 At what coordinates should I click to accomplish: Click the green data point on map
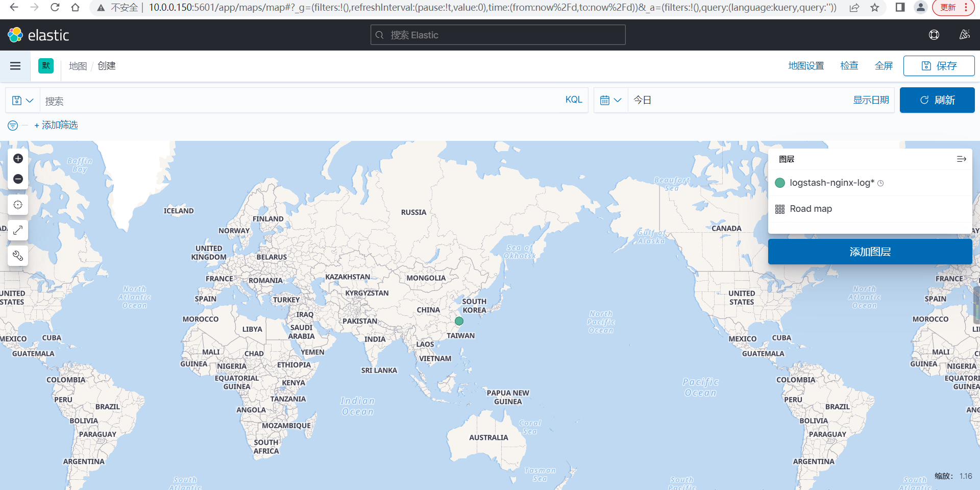point(459,321)
